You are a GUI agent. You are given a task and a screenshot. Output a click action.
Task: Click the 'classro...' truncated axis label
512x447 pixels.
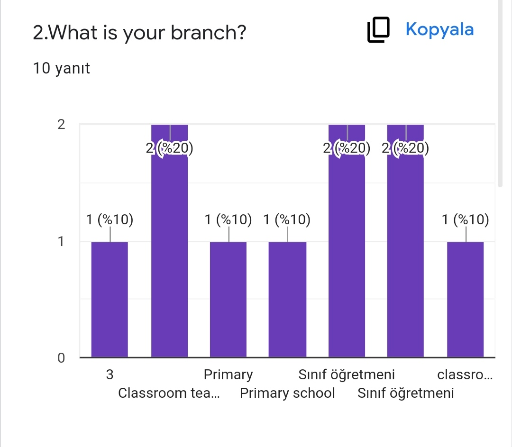[x=465, y=375]
